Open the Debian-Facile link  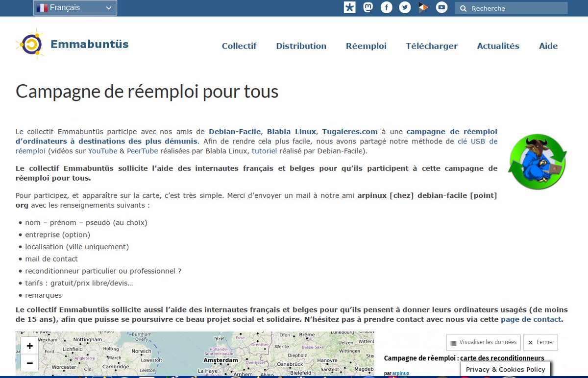click(x=234, y=131)
